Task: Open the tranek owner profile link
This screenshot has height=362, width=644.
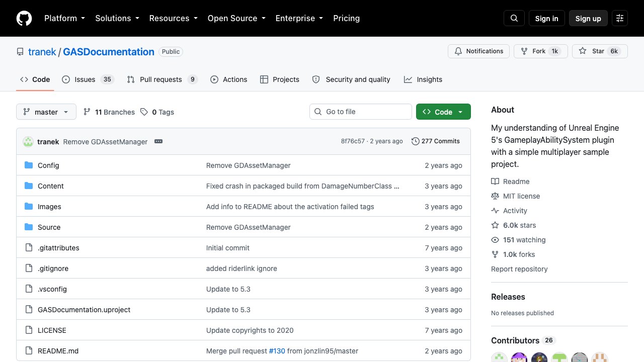Action: pyautogui.click(x=42, y=52)
